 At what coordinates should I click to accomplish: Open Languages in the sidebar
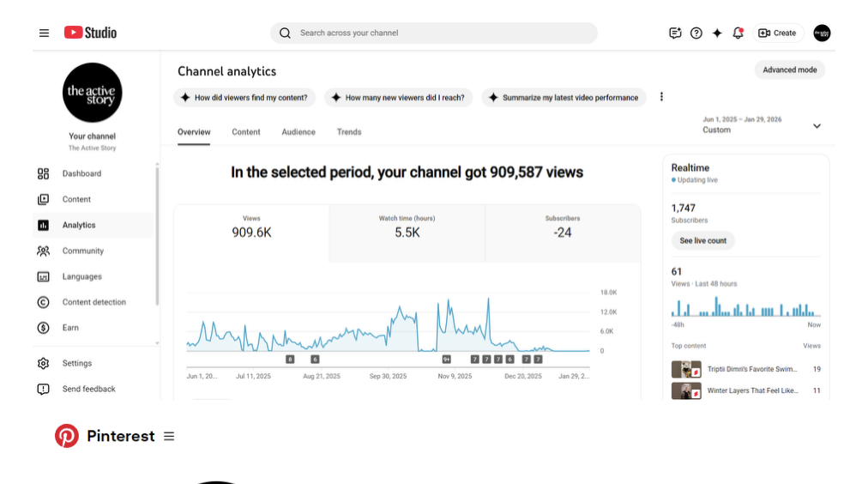pyautogui.click(x=93, y=276)
